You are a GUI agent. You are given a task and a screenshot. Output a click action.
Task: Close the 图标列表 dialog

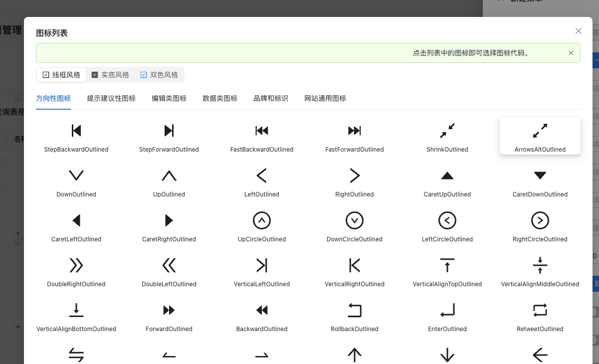tap(579, 31)
